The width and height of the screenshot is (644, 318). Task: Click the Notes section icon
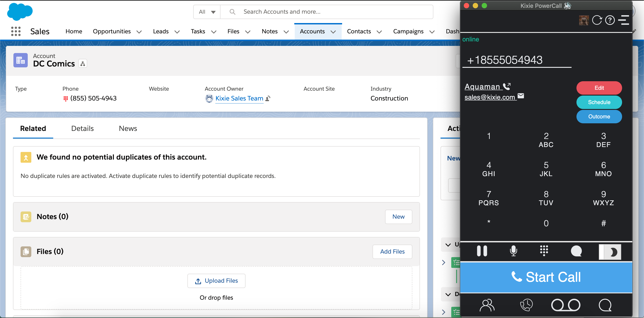tap(26, 217)
